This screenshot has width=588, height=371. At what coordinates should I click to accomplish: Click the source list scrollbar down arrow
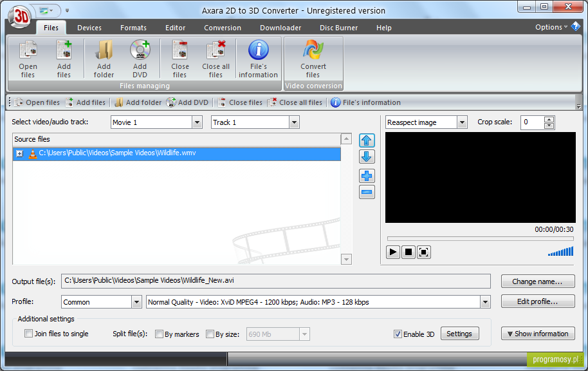pyautogui.click(x=346, y=259)
